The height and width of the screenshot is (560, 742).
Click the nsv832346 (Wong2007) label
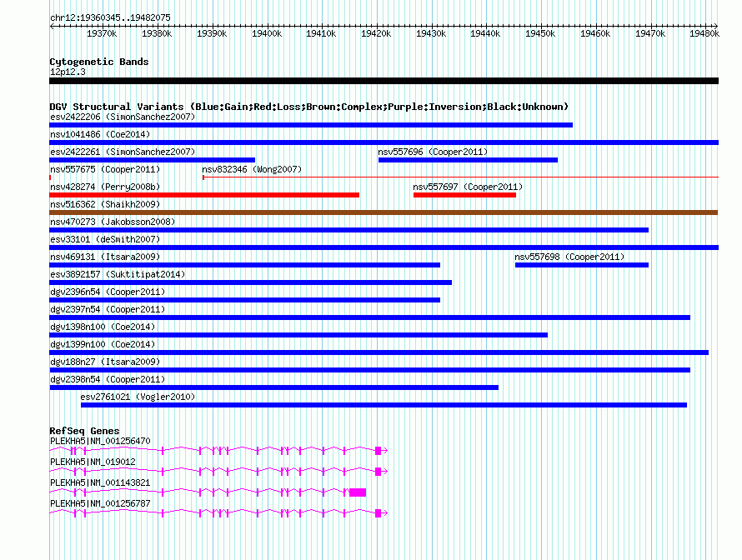click(x=252, y=169)
